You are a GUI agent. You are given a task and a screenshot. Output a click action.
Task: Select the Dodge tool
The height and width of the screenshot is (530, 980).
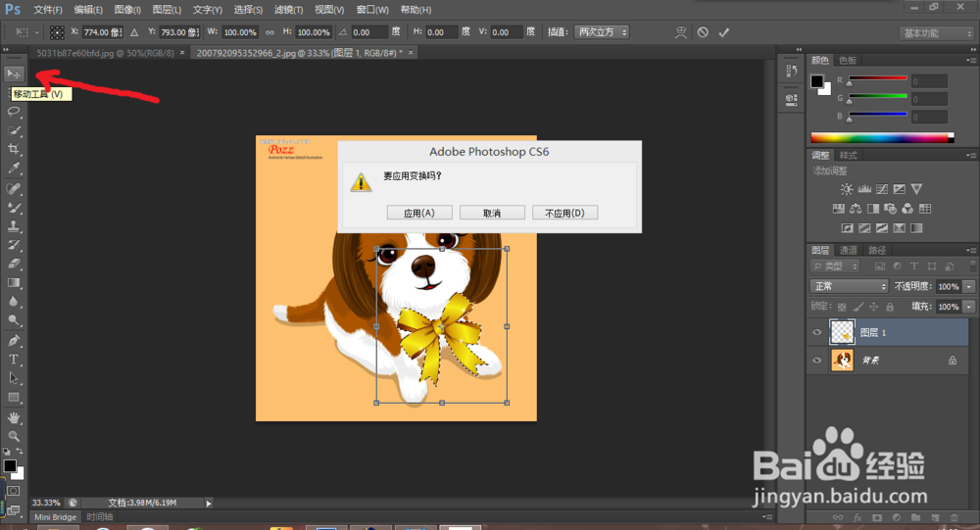coord(14,320)
